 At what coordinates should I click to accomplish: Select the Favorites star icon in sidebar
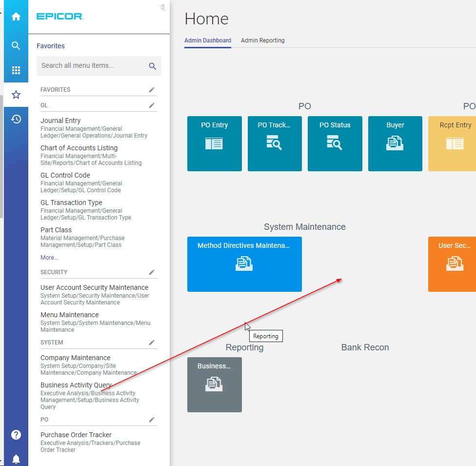pos(16,95)
